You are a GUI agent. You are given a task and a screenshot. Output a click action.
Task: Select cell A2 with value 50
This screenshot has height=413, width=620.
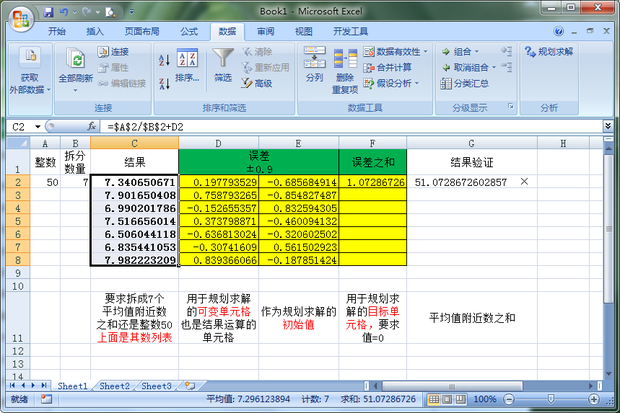(x=45, y=182)
